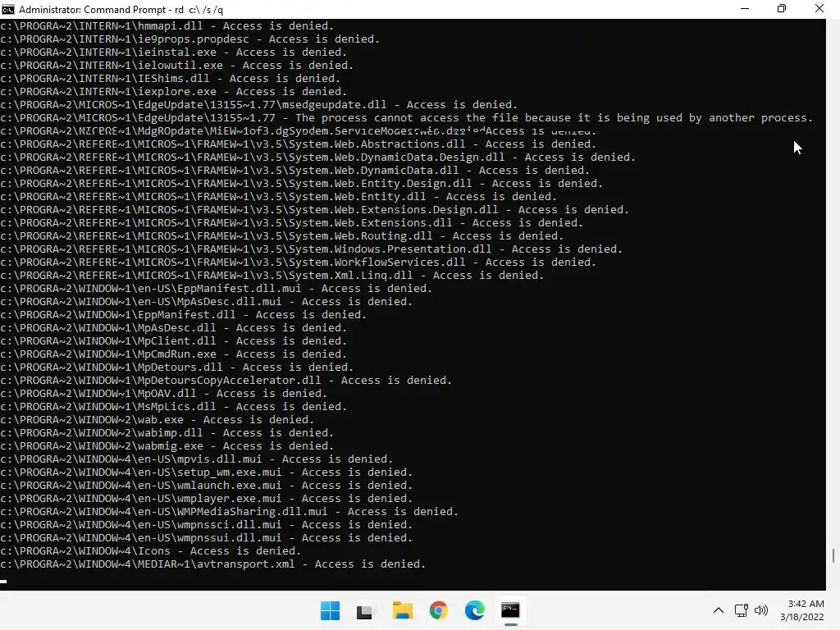This screenshot has height=630, width=840.
Task: Open Google Chrome from taskbar
Action: 438,610
